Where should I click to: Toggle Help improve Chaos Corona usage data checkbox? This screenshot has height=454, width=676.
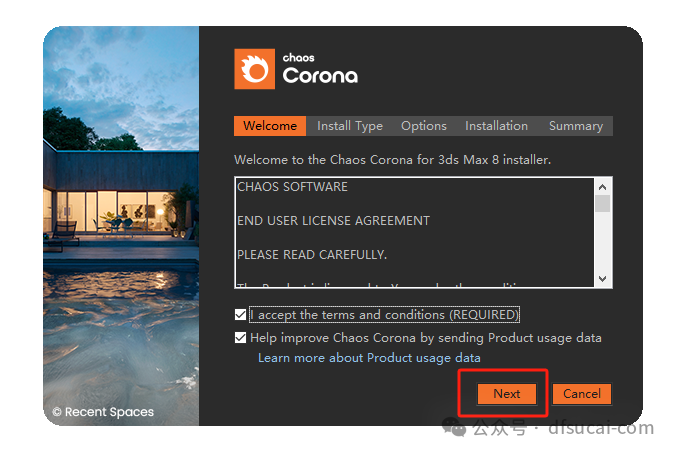point(241,338)
